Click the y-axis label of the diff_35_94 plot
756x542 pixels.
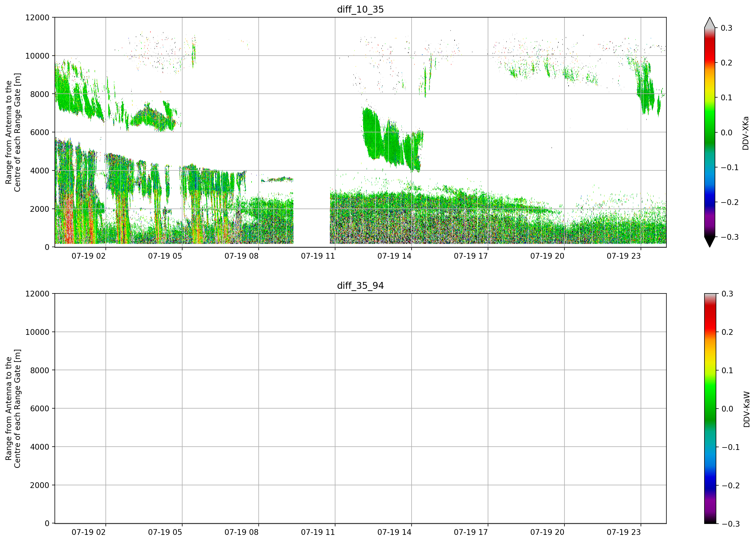click(x=13, y=409)
